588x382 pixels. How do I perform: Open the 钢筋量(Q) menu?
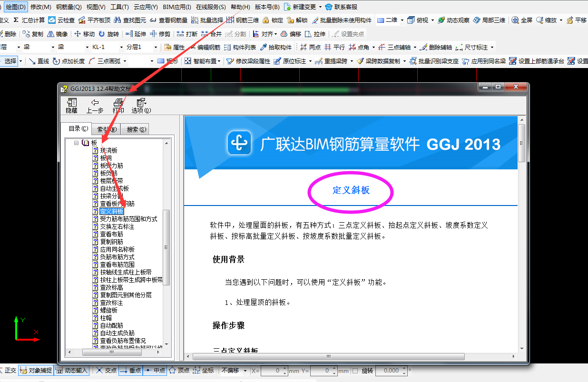point(69,7)
